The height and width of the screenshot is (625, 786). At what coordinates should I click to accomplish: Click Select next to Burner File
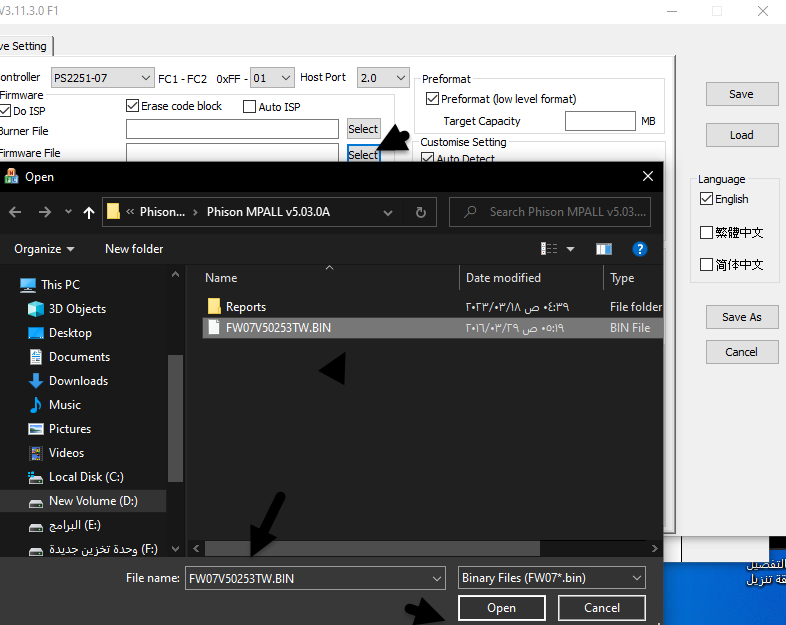(363, 129)
